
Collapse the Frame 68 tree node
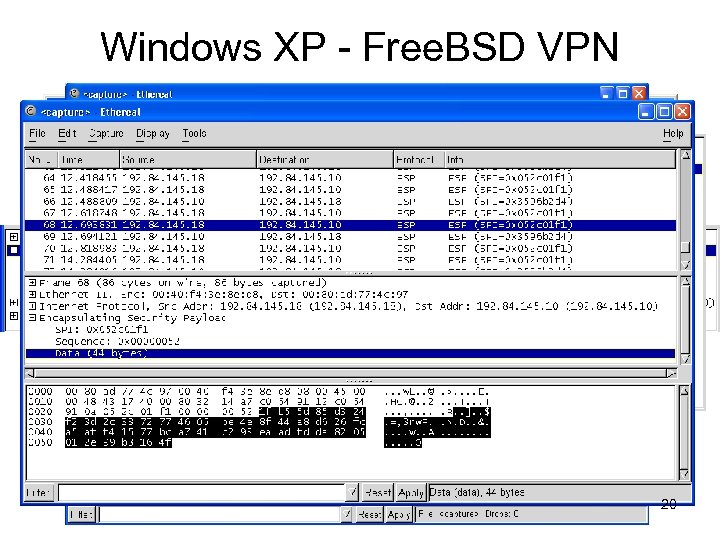coord(32,282)
